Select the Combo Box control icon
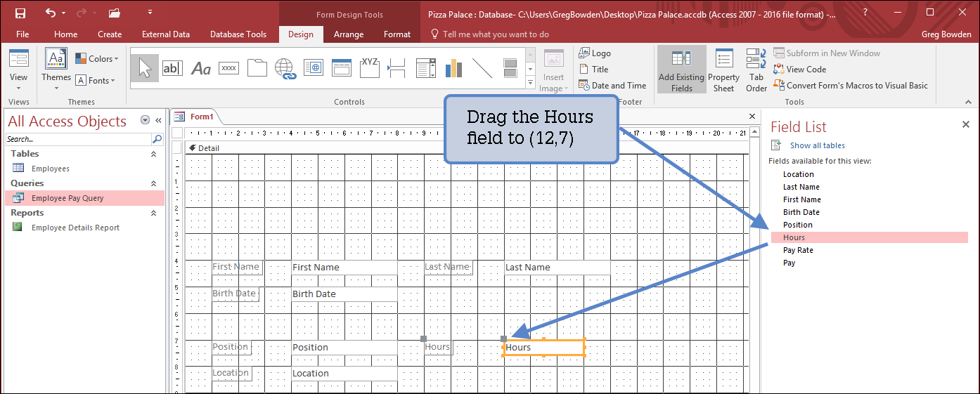 426,68
